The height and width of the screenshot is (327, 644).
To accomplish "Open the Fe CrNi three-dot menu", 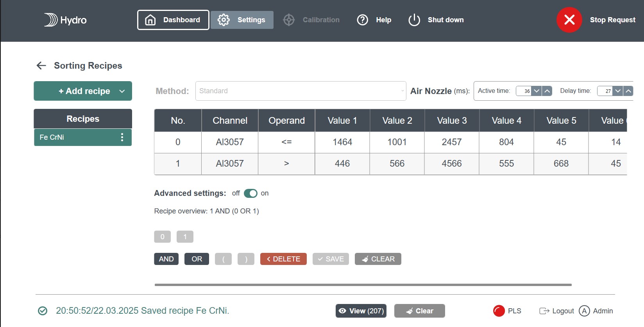I will pyautogui.click(x=122, y=137).
